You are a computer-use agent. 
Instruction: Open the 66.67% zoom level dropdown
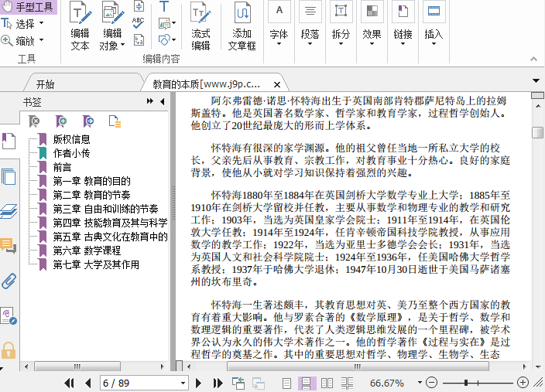click(420, 382)
